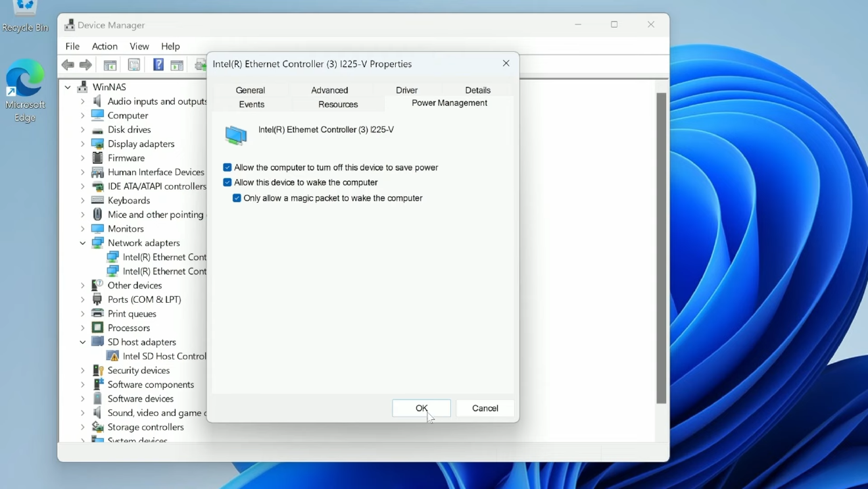868x489 pixels.
Task: Uncheck only allow magic packet to wake computer
Action: pos(237,198)
